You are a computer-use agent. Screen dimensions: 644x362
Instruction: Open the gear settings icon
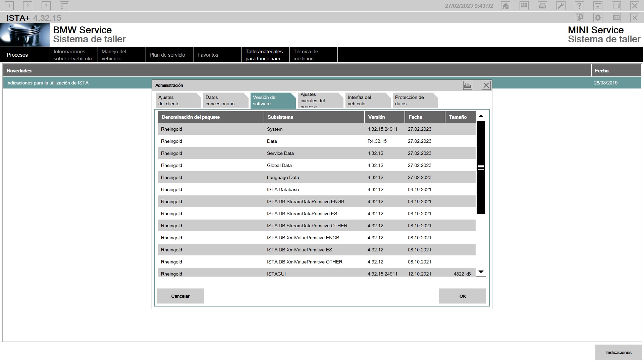[x=598, y=18]
